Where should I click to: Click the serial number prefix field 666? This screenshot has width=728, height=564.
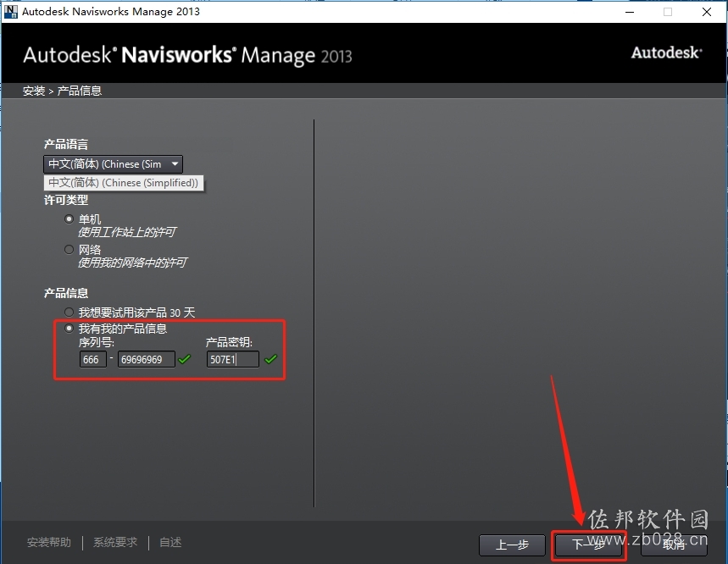click(93, 359)
